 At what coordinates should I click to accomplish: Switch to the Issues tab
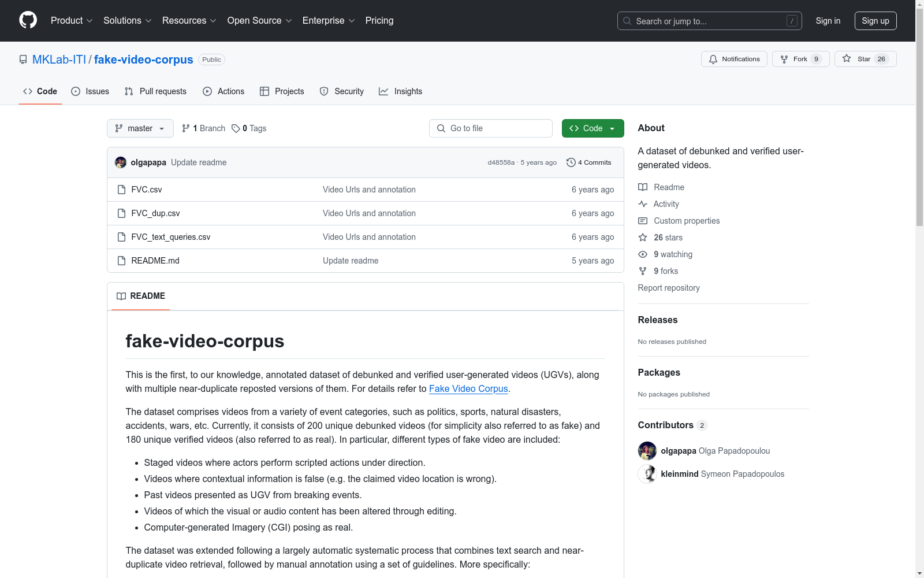pos(90,91)
